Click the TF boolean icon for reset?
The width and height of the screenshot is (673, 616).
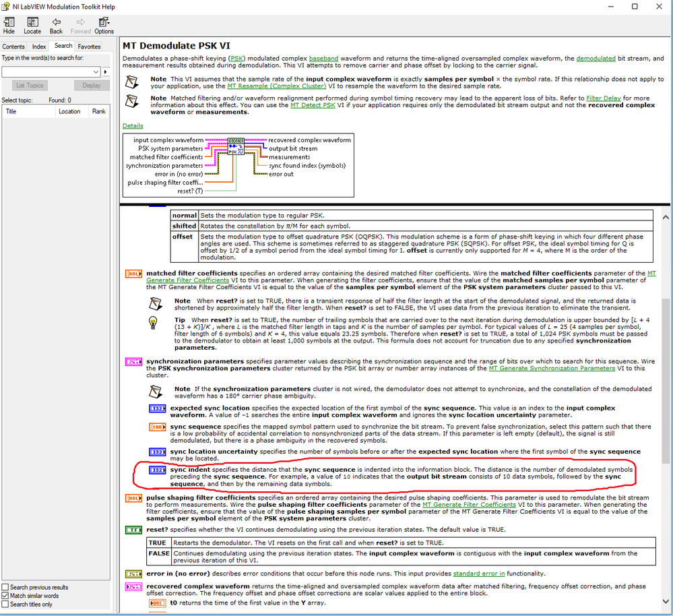133,530
